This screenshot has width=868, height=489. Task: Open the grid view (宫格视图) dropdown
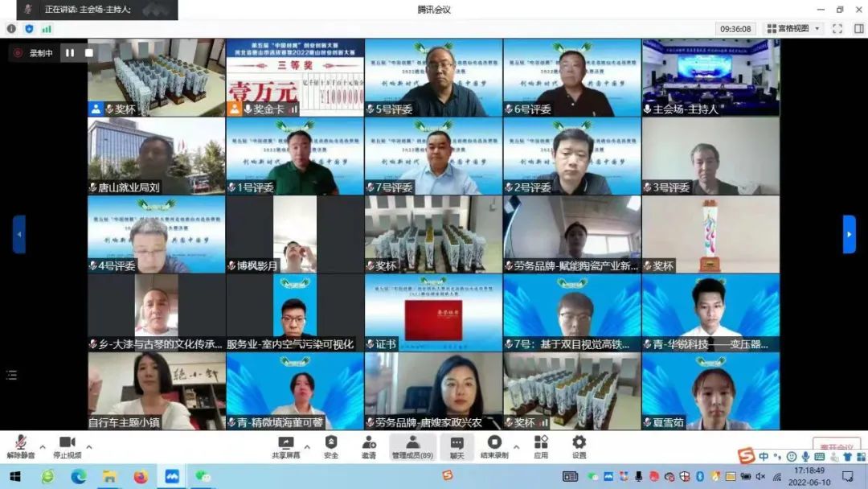point(793,28)
